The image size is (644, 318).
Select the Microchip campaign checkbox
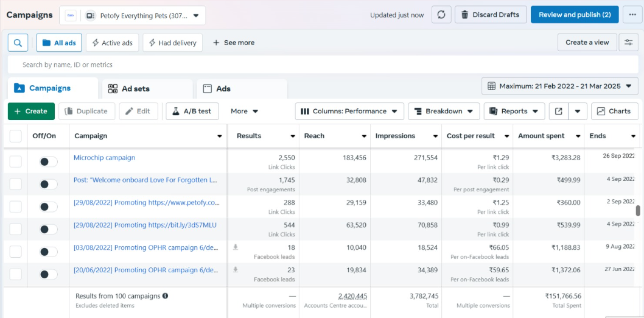[16, 161]
